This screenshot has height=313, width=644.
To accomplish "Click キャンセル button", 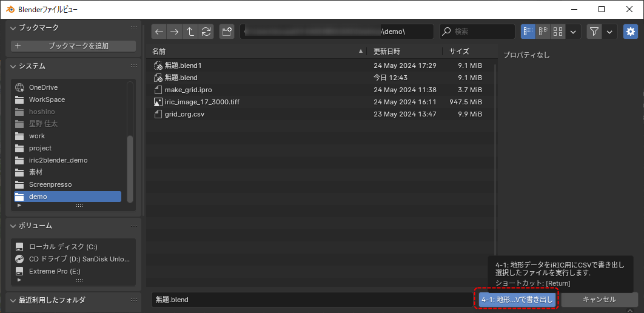I will pos(599,300).
